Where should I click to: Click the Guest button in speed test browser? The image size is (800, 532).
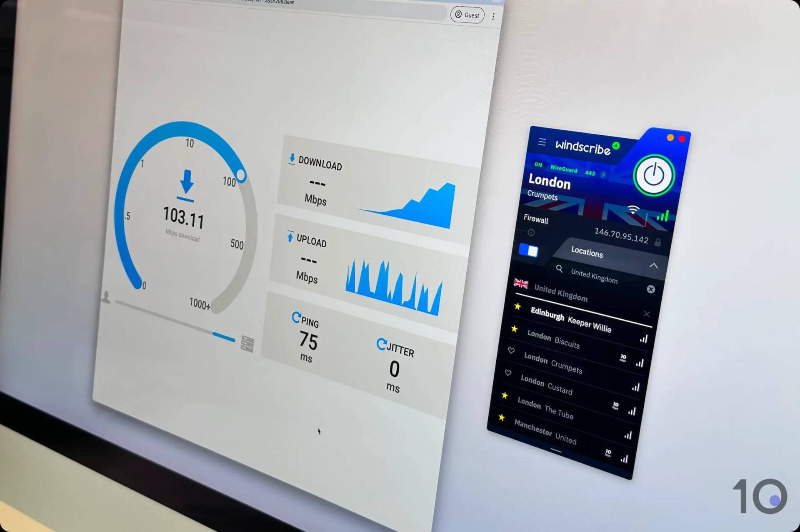[x=469, y=14]
